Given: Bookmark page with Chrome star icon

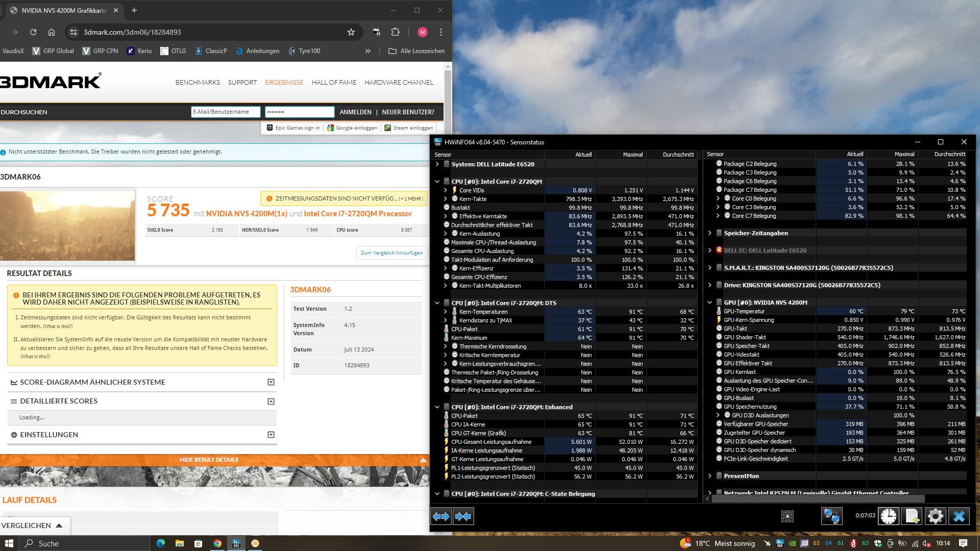Looking at the screenshot, I should coord(351,32).
